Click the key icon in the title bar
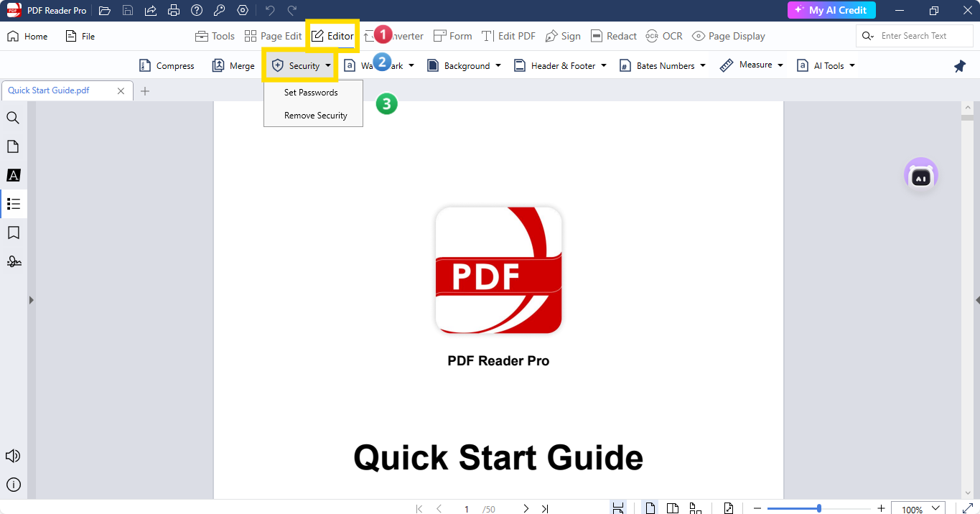Screen dimensions: 980x514 pyautogui.click(x=220, y=11)
